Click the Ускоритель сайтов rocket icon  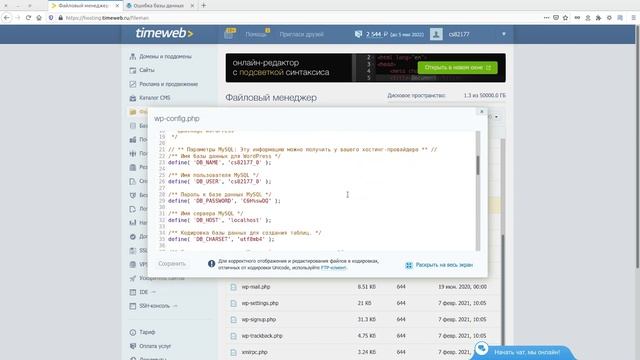click(x=133, y=278)
